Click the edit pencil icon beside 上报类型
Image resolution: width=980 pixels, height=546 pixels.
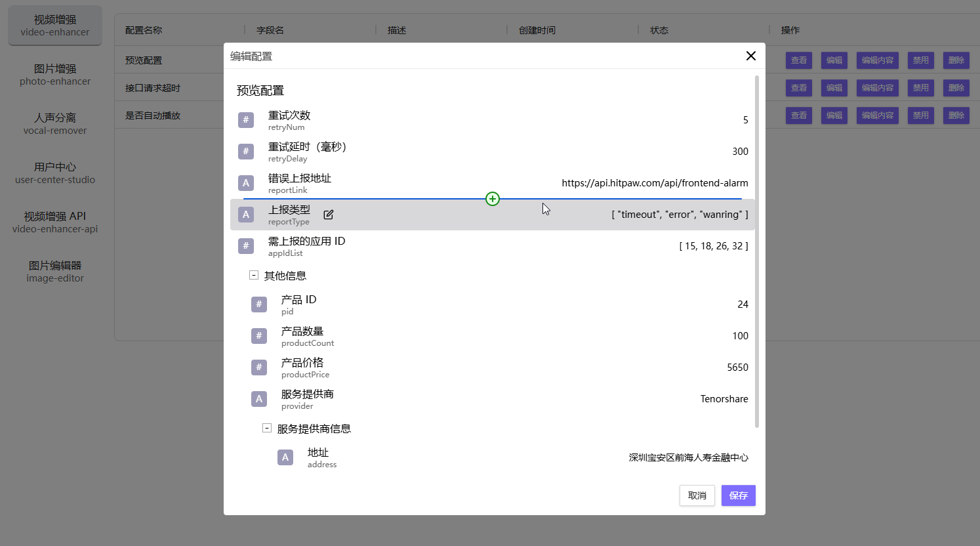pyautogui.click(x=329, y=215)
